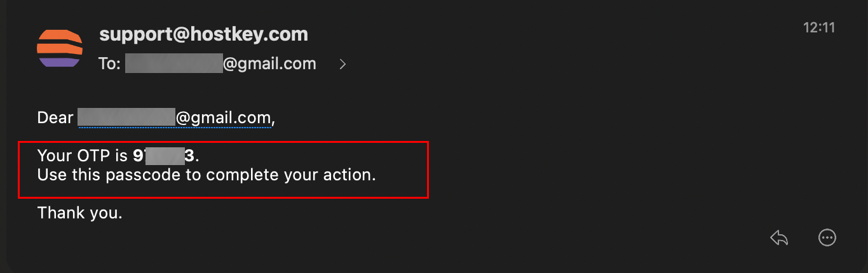Click "Use this passcode to complete your action" line
Viewport: 868px width, 273px height.
pyautogui.click(x=207, y=175)
